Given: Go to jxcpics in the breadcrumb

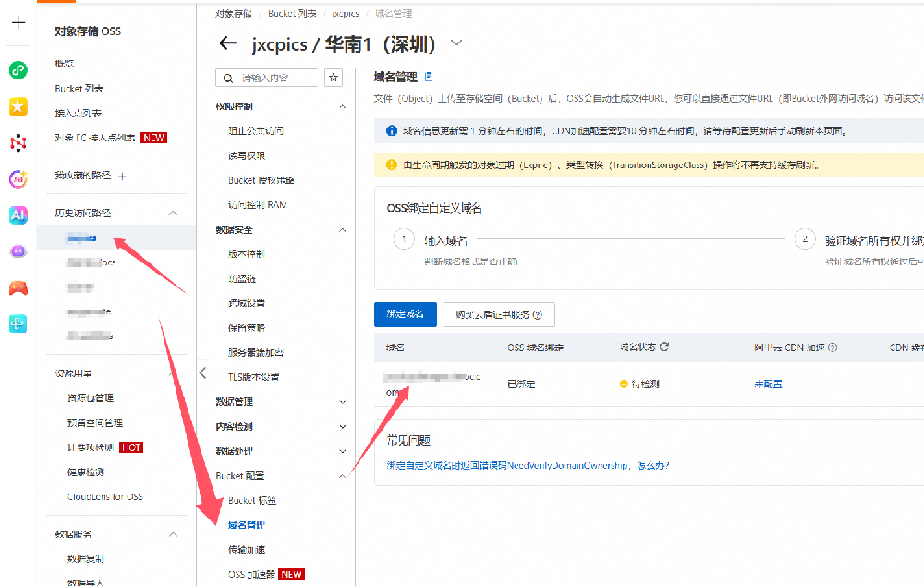Looking at the screenshot, I should 346,14.
